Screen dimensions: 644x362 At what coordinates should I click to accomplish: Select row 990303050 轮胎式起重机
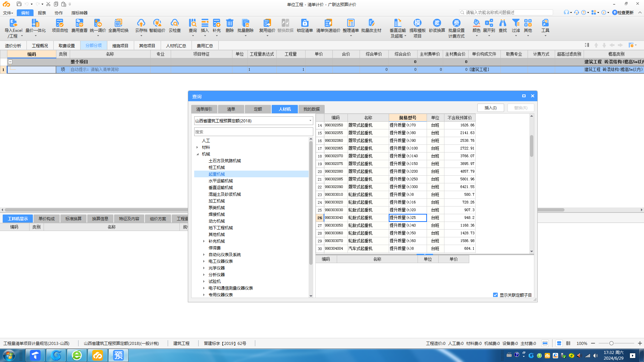[x=396, y=225]
